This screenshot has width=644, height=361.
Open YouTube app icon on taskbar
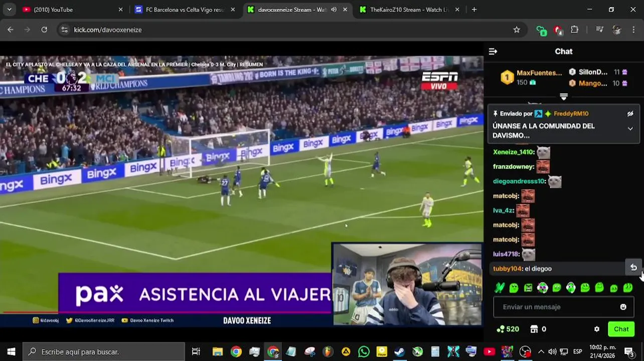point(489,351)
